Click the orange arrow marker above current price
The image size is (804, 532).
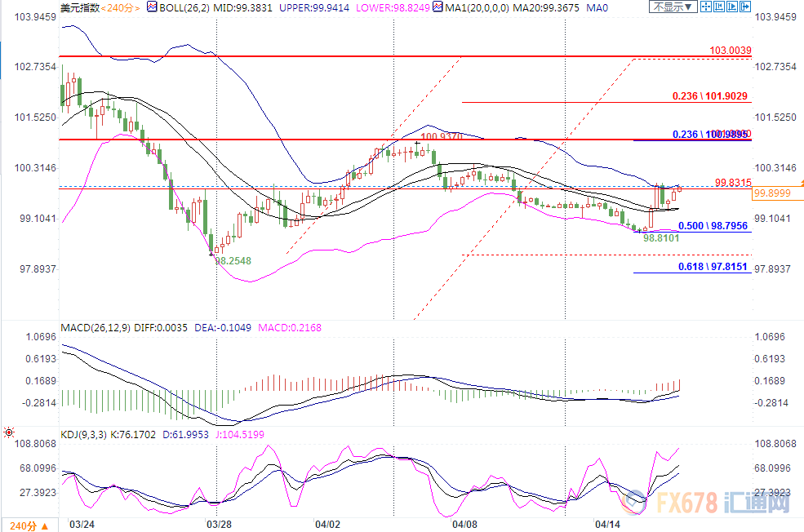[x=800, y=184]
